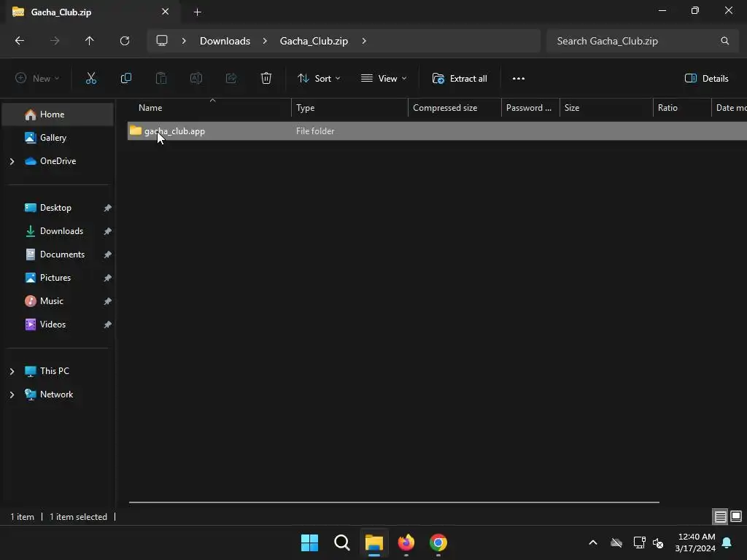Click the Paste clipboard icon
Image resolution: width=747 pixels, height=560 pixels.
pyautogui.click(x=161, y=79)
